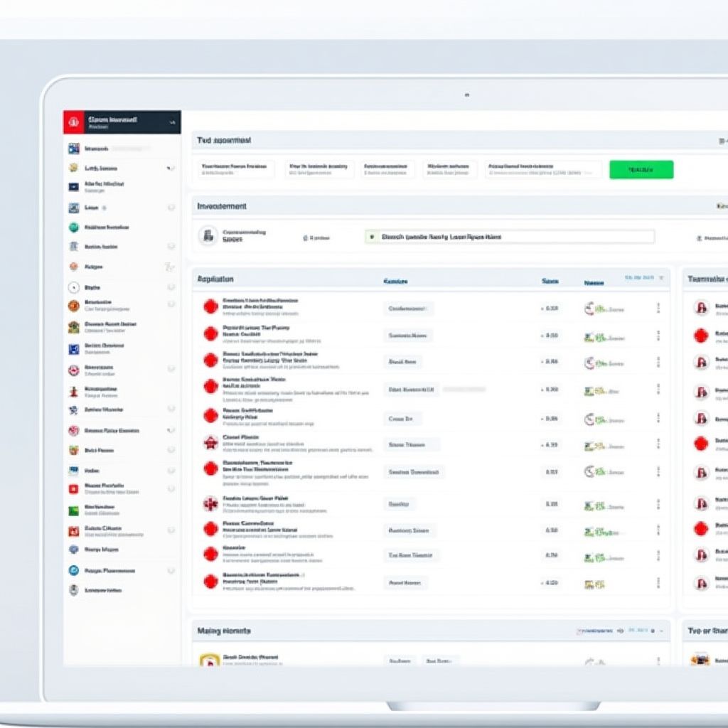Expand the chevron in the dark sidebar header
Viewport: 728px width, 728px height.
(x=172, y=122)
